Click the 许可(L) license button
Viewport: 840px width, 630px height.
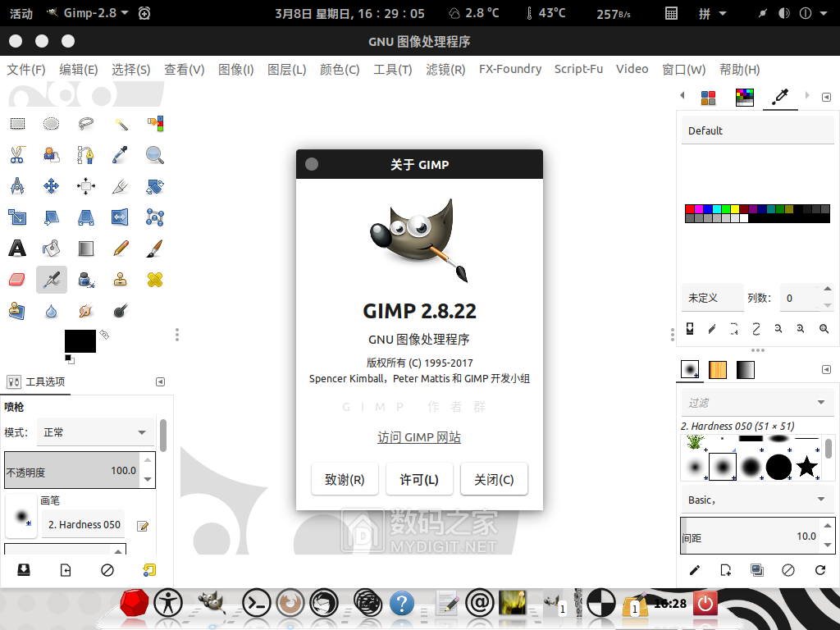(x=419, y=479)
